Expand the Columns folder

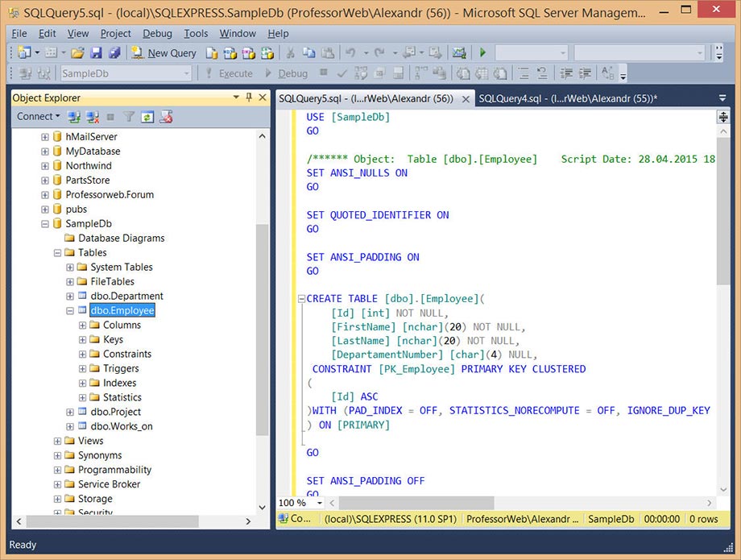pos(82,326)
